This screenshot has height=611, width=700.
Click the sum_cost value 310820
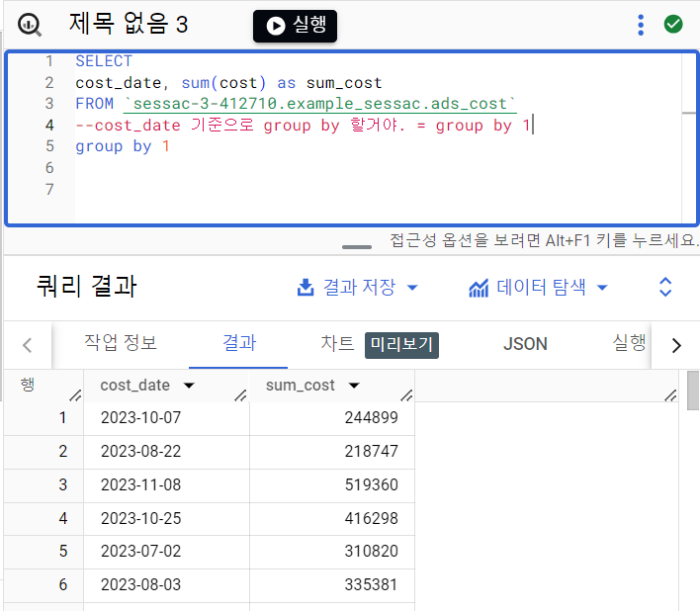click(371, 552)
